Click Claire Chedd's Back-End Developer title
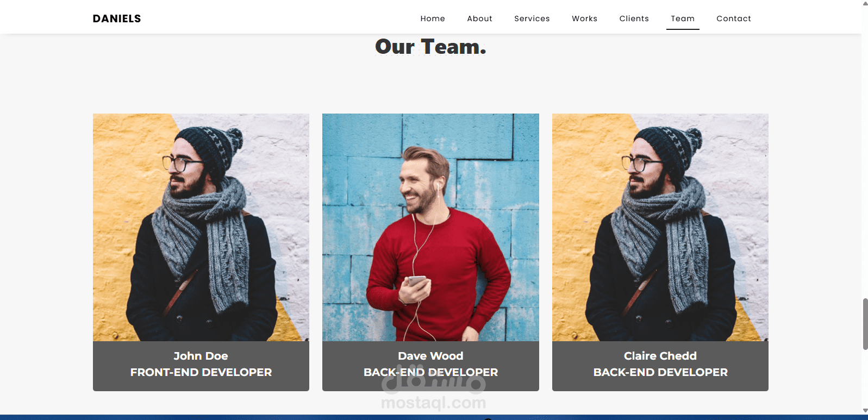The height and width of the screenshot is (420, 868). pos(660,372)
